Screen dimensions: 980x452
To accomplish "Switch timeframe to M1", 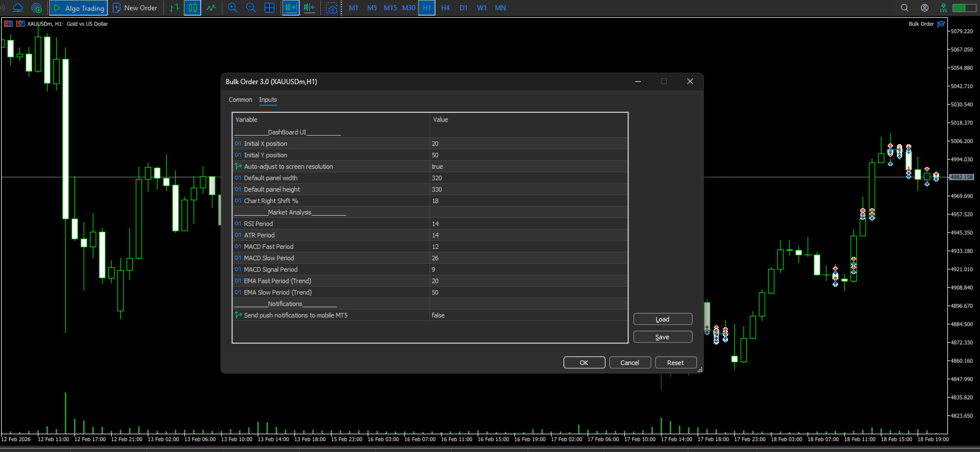I will (353, 8).
